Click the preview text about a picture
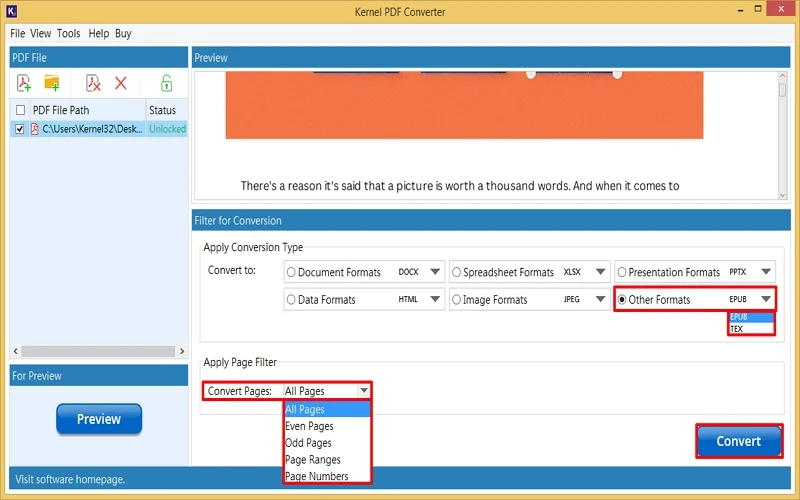 pos(460,186)
